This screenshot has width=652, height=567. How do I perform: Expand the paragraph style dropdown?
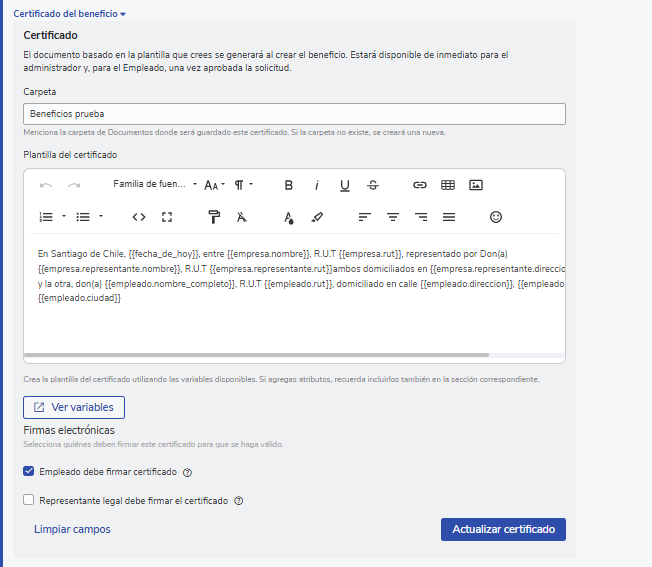pyautogui.click(x=243, y=185)
